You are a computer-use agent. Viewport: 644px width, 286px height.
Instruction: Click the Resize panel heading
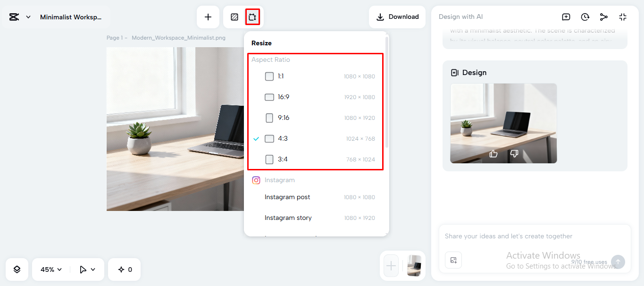(261, 43)
